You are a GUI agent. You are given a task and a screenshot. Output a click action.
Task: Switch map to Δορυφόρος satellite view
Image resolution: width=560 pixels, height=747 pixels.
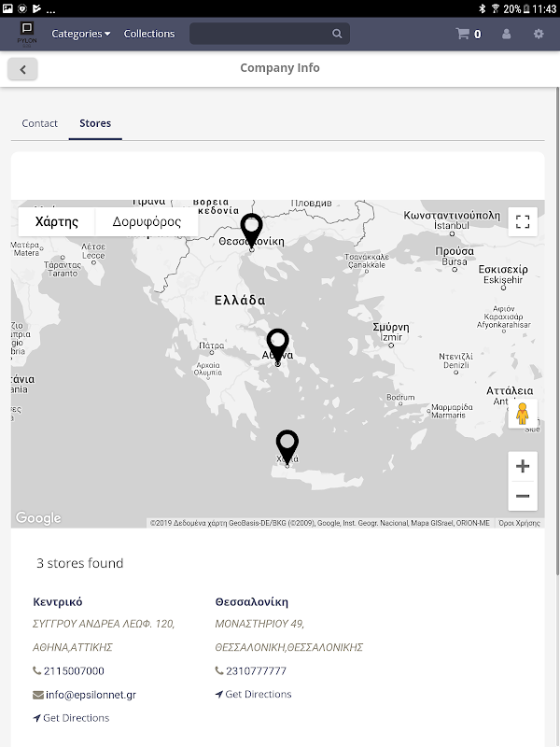click(147, 222)
